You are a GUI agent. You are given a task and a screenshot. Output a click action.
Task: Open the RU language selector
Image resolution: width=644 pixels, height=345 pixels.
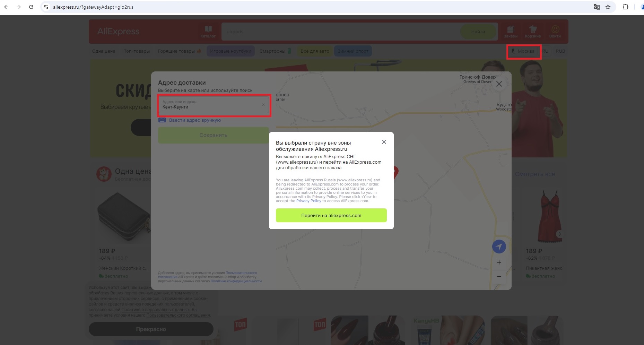545,51
